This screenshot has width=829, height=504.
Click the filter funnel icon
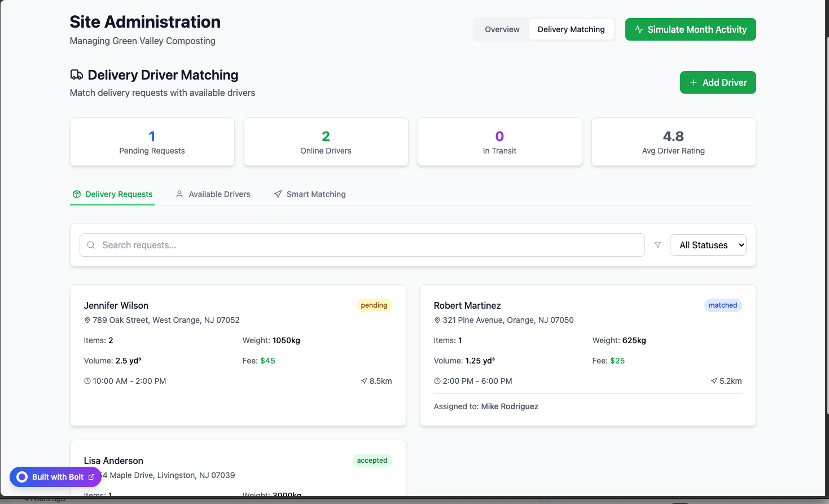[x=657, y=245]
